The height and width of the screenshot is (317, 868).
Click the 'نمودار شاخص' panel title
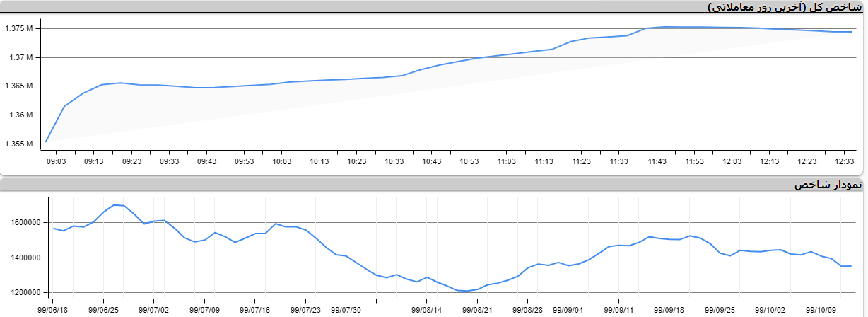pos(827,185)
